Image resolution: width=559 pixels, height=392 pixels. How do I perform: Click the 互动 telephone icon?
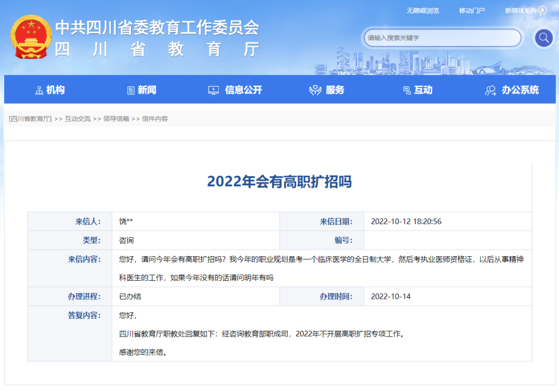(408, 90)
